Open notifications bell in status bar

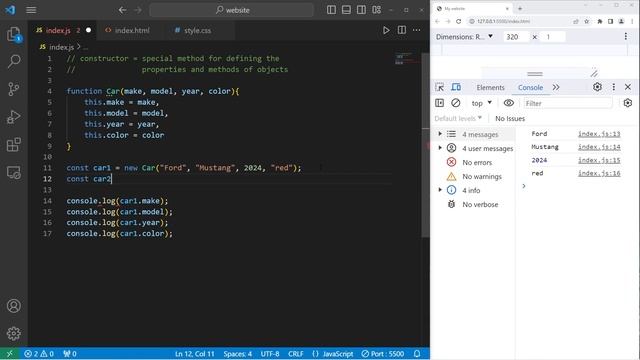click(x=417, y=353)
